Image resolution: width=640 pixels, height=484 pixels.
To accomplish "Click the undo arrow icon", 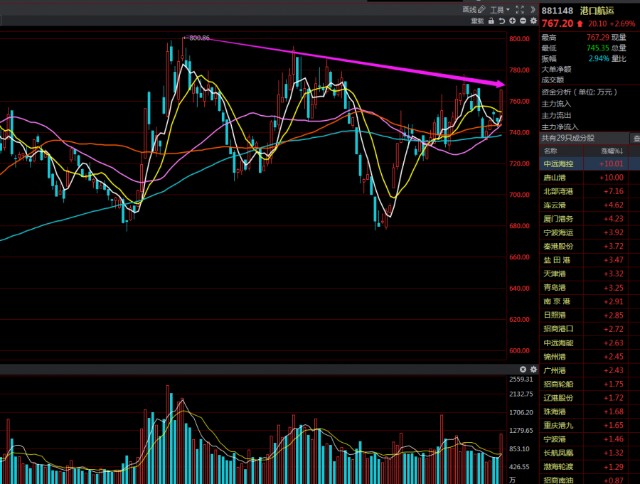I will (x=502, y=21).
